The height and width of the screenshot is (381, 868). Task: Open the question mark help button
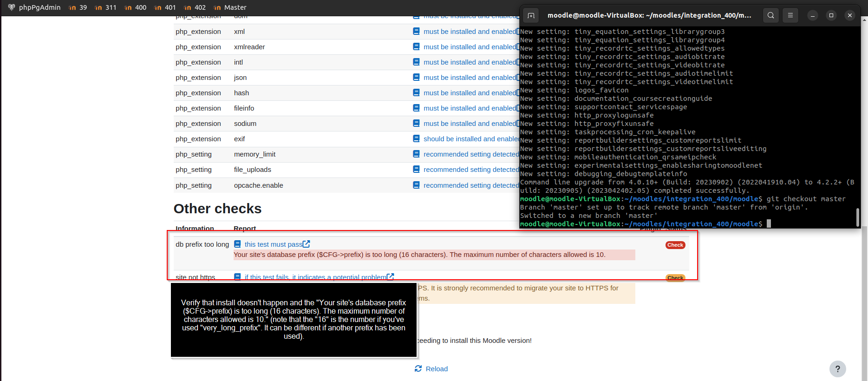[x=838, y=369]
